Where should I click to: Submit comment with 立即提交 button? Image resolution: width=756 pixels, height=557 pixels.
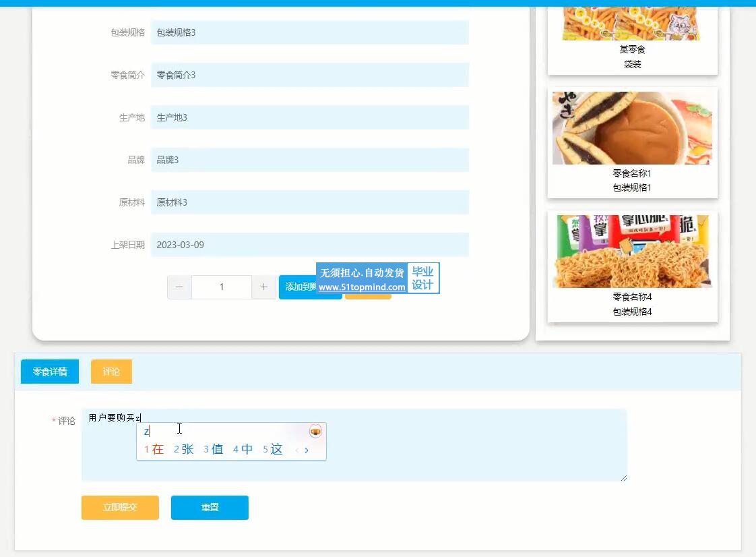pyautogui.click(x=120, y=508)
